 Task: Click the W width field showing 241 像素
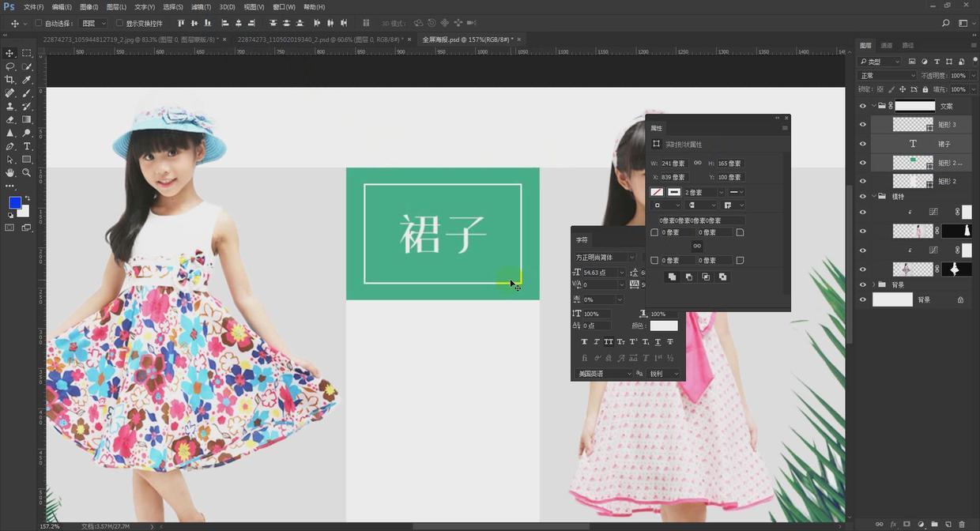point(673,164)
